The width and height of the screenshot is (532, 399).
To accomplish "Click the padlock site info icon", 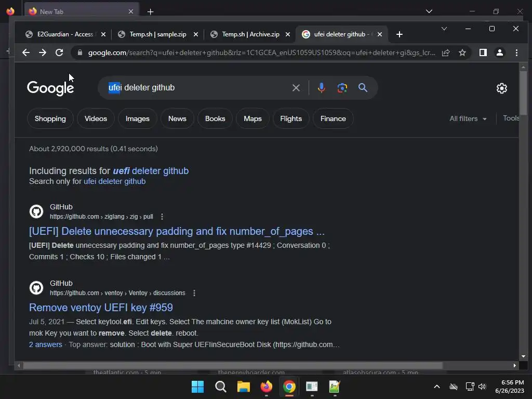I will pyautogui.click(x=79, y=52).
